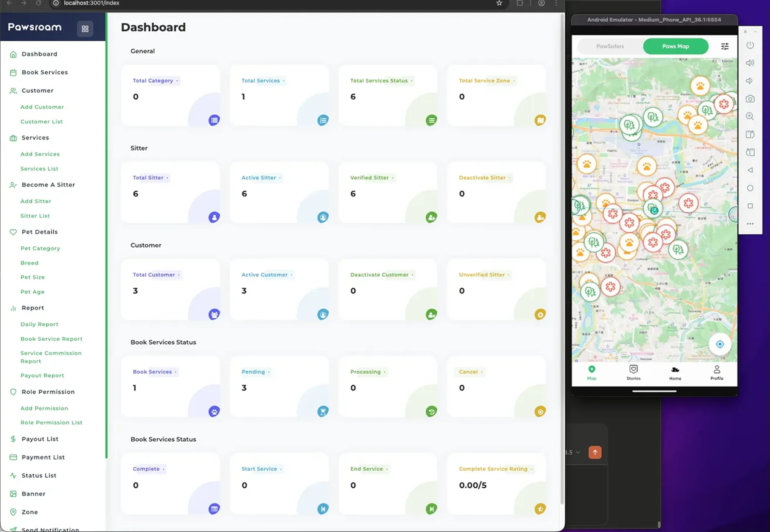Click the blue recenter location button on the map
Screen dimensions: 770x532
tap(720, 344)
